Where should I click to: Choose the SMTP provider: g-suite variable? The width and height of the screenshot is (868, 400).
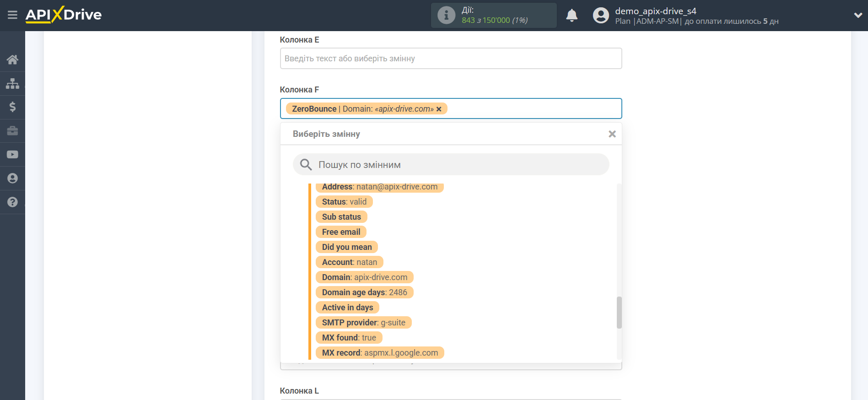pos(363,323)
